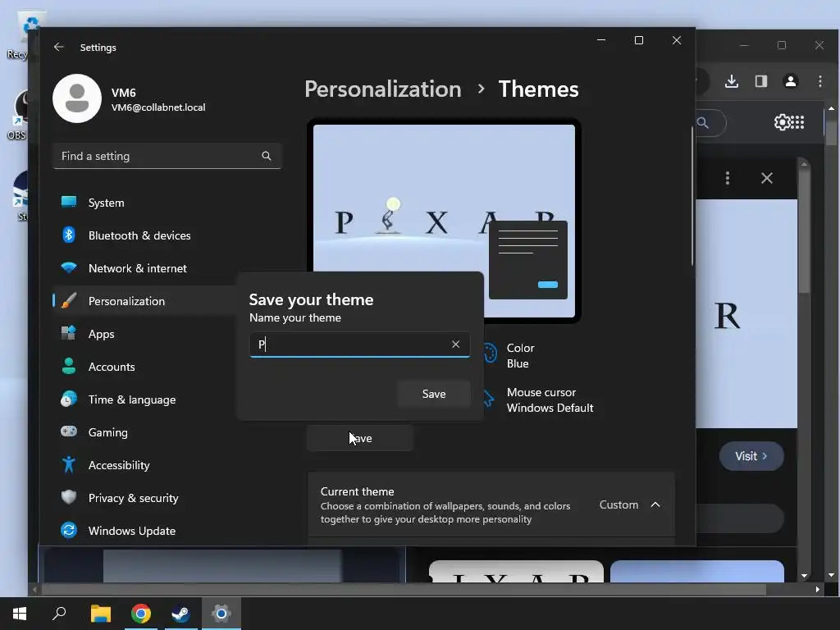
Task: Click the Gaming controller icon
Action: click(x=69, y=431)
